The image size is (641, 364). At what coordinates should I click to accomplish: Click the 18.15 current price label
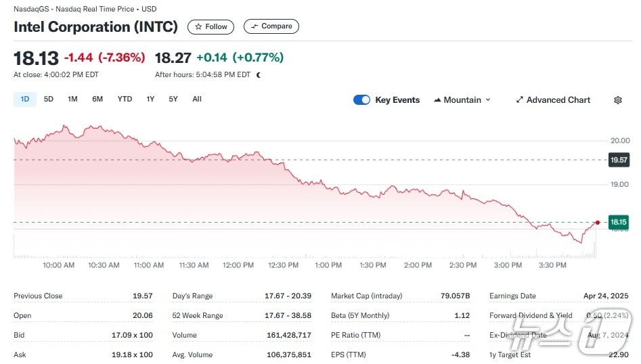(618, 222)
